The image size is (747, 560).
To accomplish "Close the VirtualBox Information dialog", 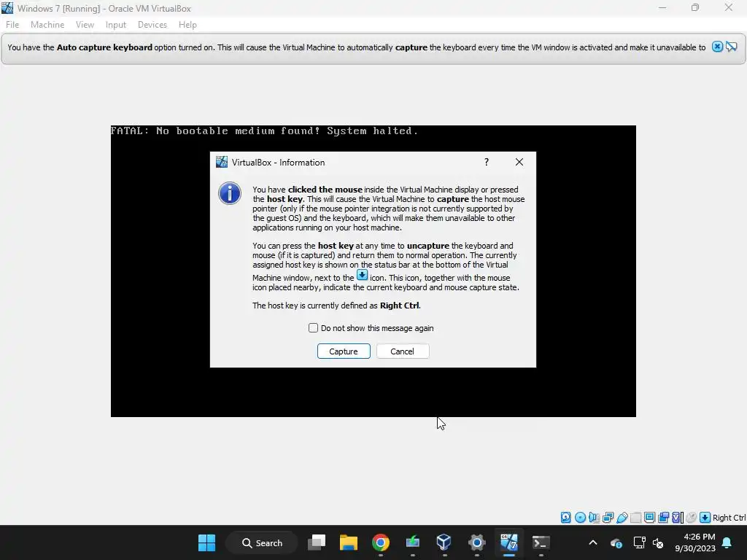I will (x=519, y=162).
